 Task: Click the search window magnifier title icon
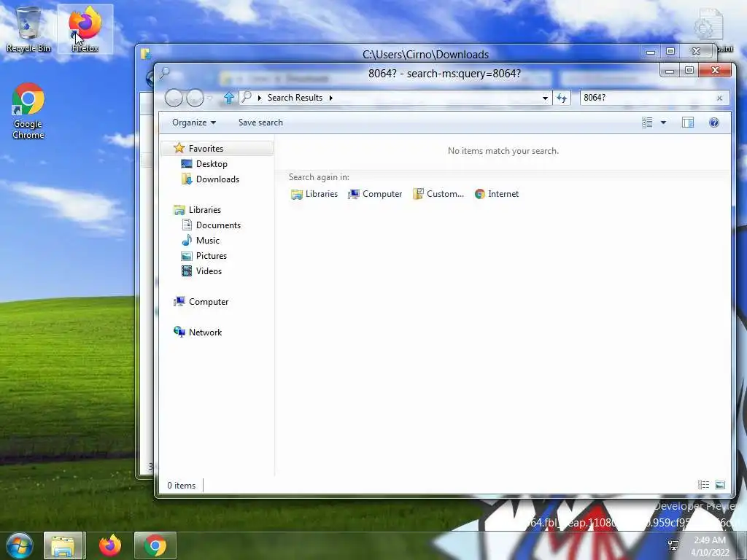coord(164,73)
